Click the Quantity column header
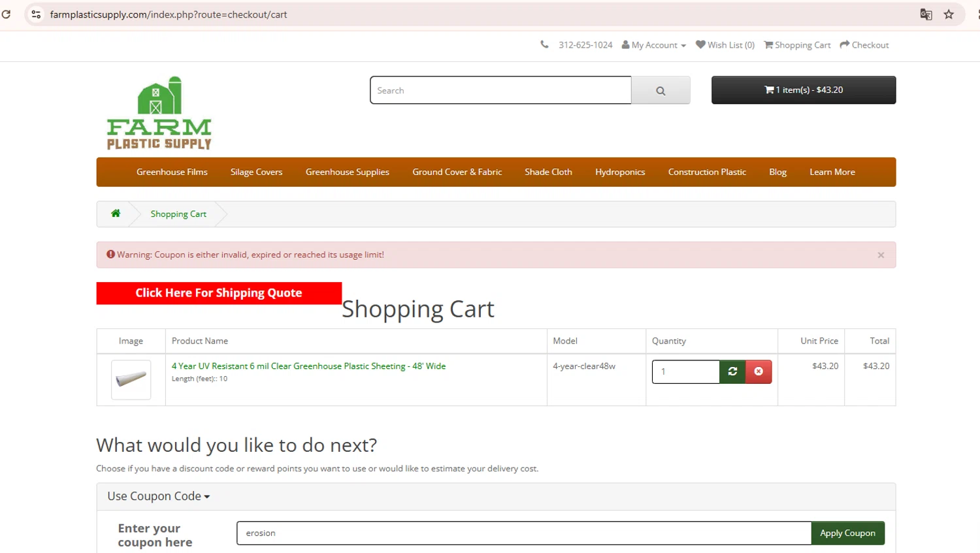The width and height of the screenshot is (980, 553). [669, 341]
